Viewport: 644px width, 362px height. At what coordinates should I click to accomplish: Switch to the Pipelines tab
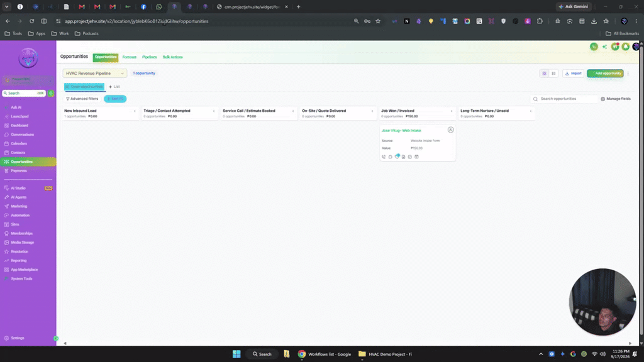[x=150, y=57]
